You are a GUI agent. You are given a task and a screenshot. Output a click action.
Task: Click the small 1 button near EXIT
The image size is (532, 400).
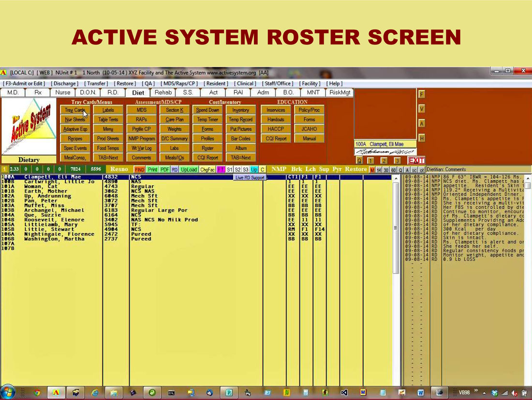[x=370, y=161]
